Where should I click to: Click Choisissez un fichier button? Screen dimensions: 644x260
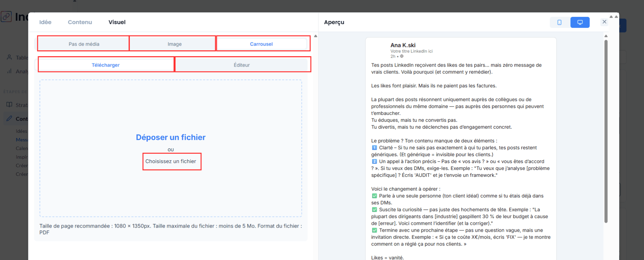pyautogui.click(x=171, y=161)
